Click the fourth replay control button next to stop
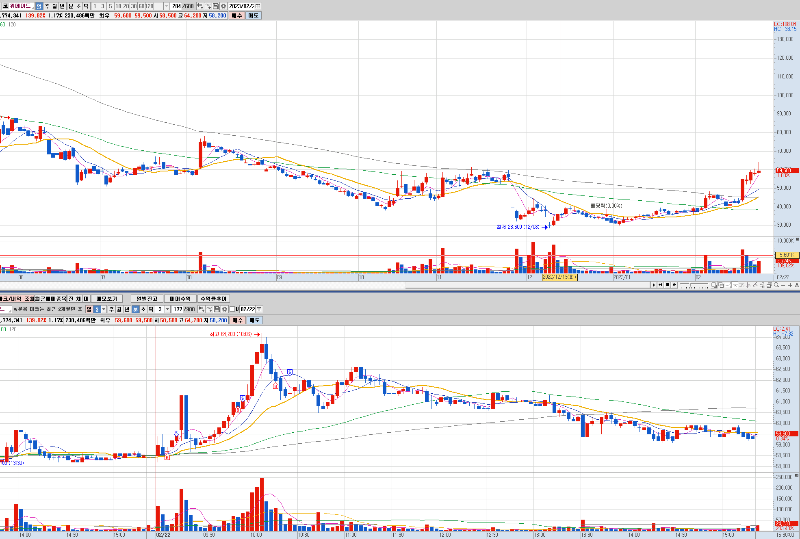This screenshot has width=800, height=539. tap(674, 285)
